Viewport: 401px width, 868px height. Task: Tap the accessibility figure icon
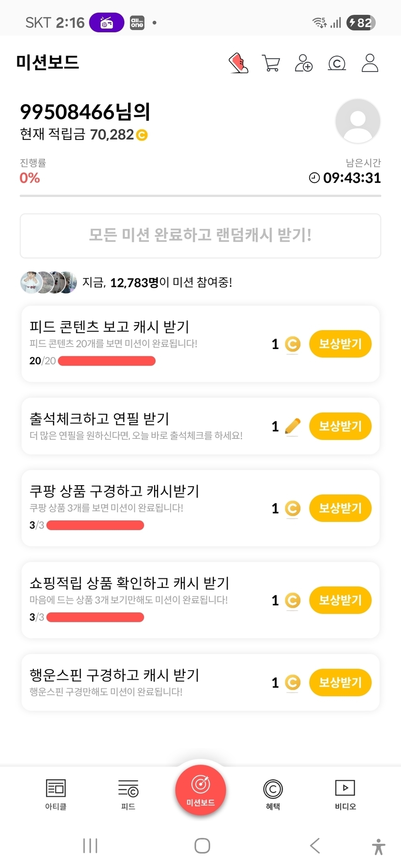click(x=379, y=846)
